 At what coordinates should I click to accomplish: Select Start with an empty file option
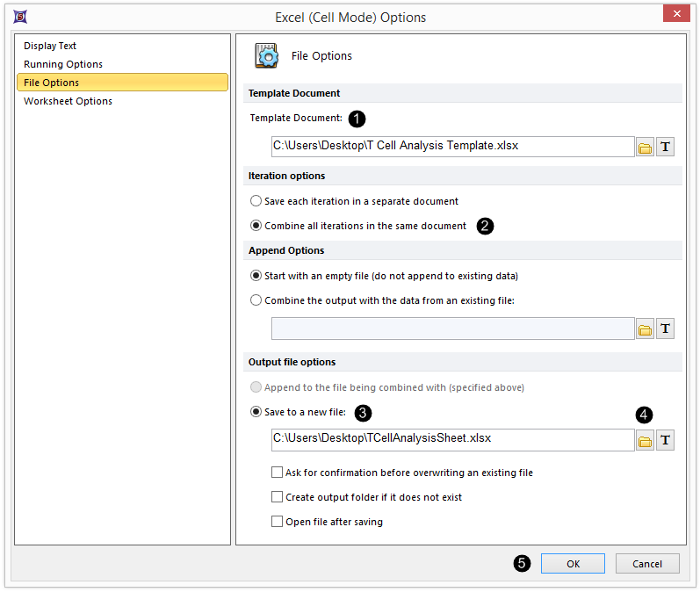coord(256,276)
